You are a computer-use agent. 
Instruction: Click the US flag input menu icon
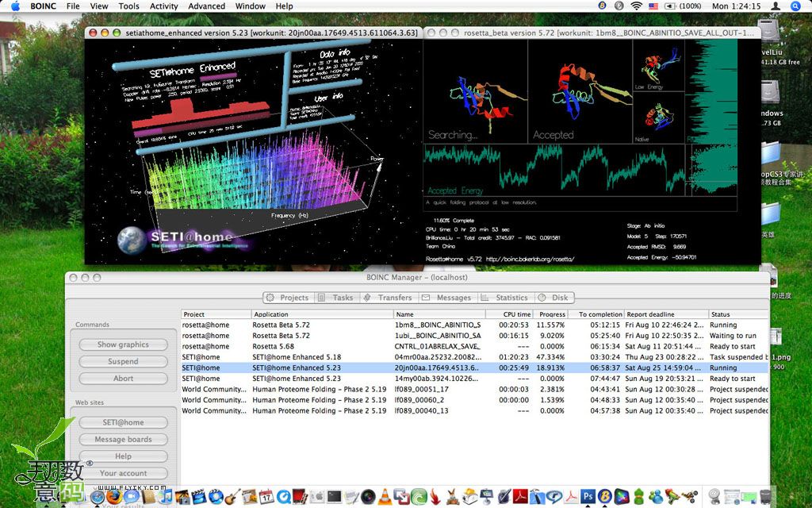pos(653,6)
